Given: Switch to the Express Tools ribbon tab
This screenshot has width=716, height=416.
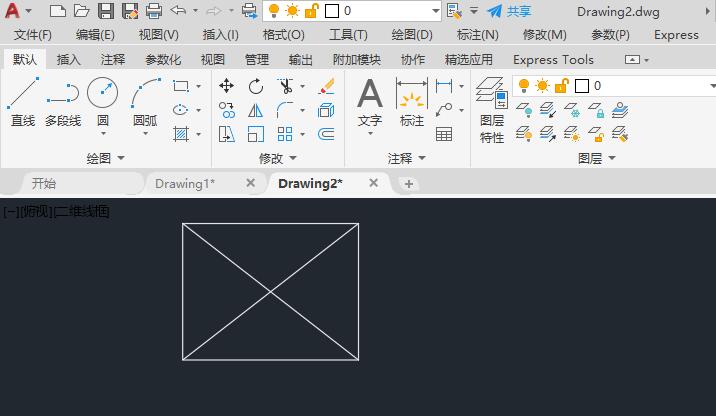Looking at the screenshot, I should pos(553,60).
